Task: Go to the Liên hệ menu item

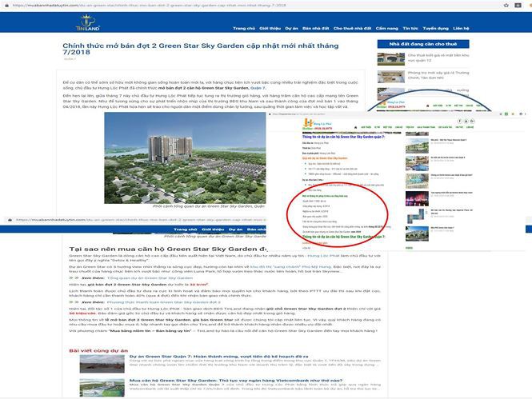Action: tap(461, 29)
